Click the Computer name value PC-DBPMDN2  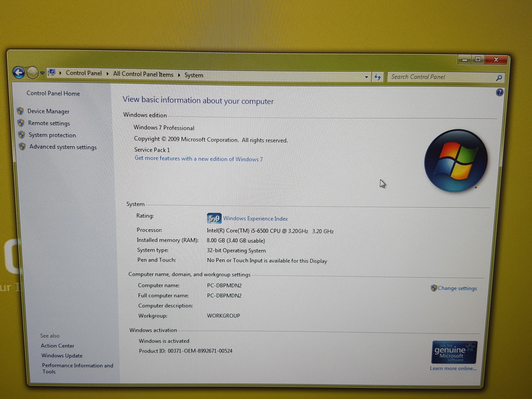[x=224, y=285]
